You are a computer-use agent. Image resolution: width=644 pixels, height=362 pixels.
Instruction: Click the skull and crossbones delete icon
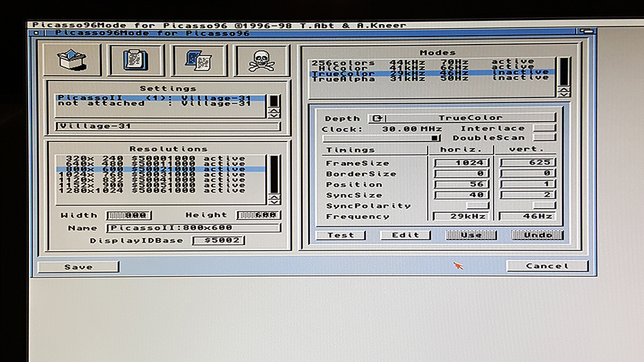(262, 60)
